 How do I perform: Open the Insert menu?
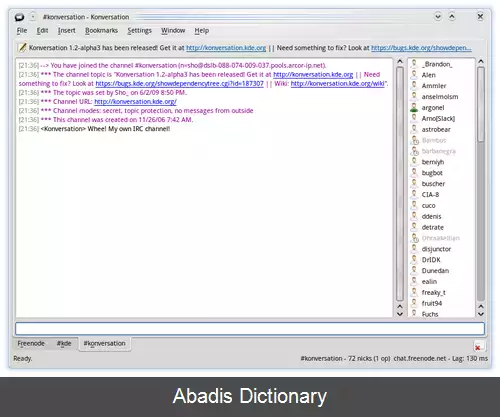coord(67,31)
